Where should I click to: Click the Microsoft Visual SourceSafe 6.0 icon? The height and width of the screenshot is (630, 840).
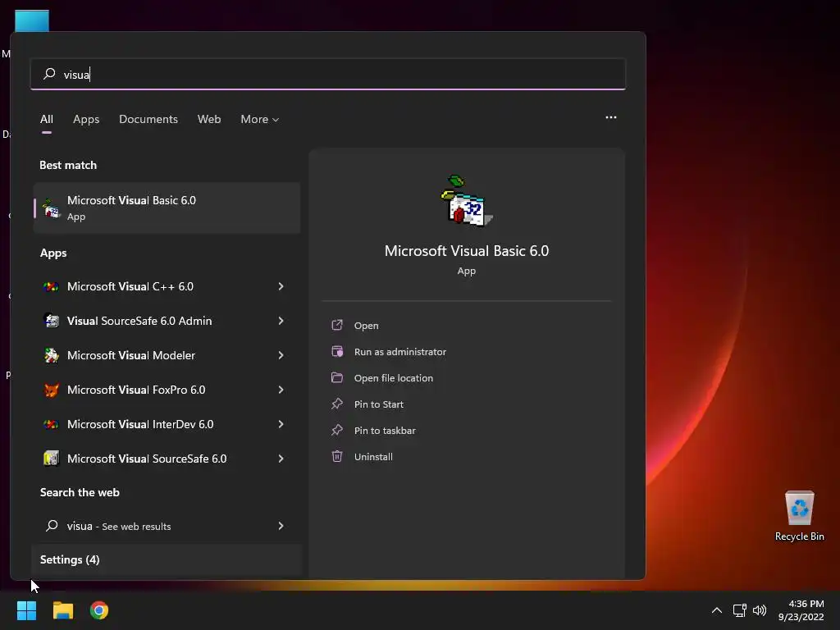(51, 459)
